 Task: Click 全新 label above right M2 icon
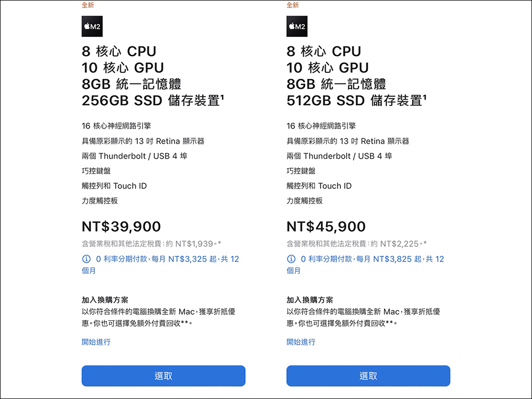tap(293, 5)
